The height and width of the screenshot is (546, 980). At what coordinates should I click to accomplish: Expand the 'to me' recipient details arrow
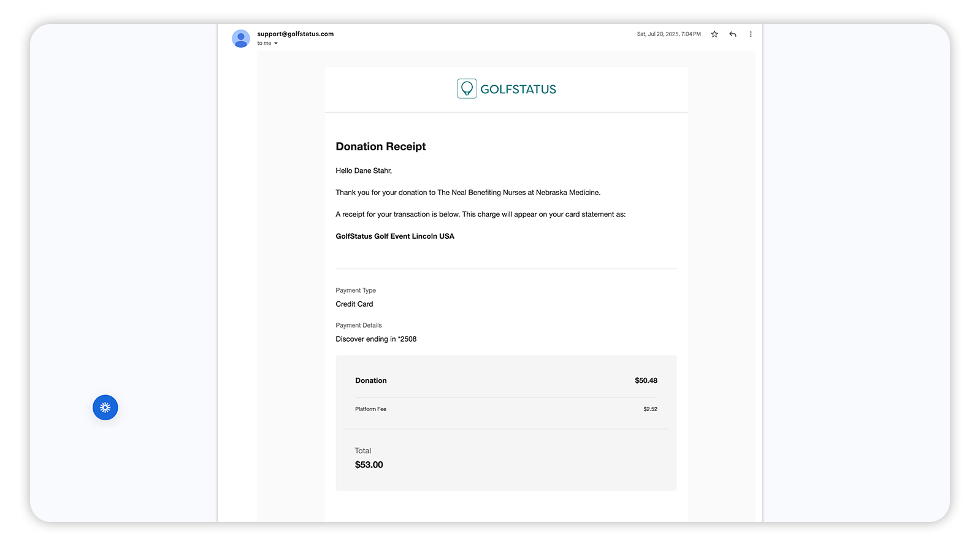click(276, 44)
